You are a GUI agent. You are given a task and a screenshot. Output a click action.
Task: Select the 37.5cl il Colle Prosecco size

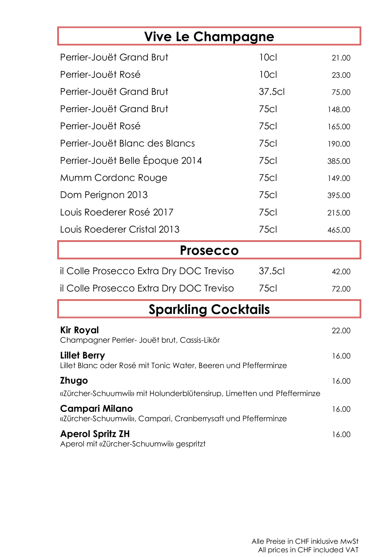coord(272,271)
